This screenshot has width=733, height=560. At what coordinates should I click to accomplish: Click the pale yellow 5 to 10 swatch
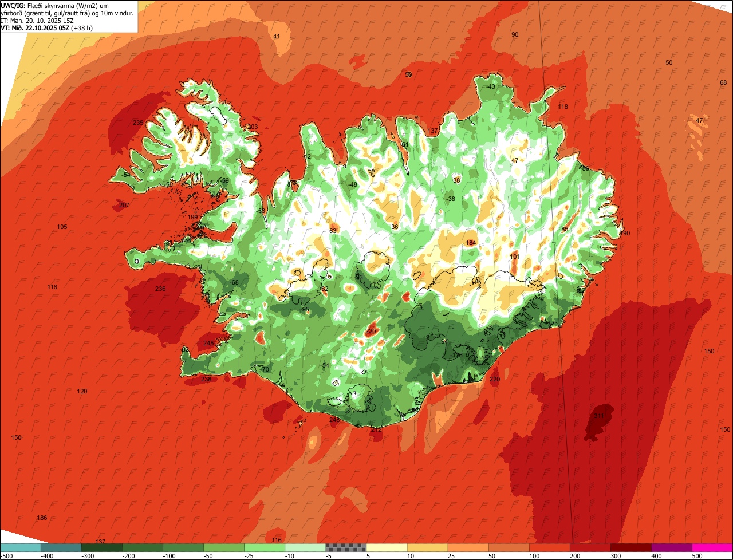click(x=387, y=547)
